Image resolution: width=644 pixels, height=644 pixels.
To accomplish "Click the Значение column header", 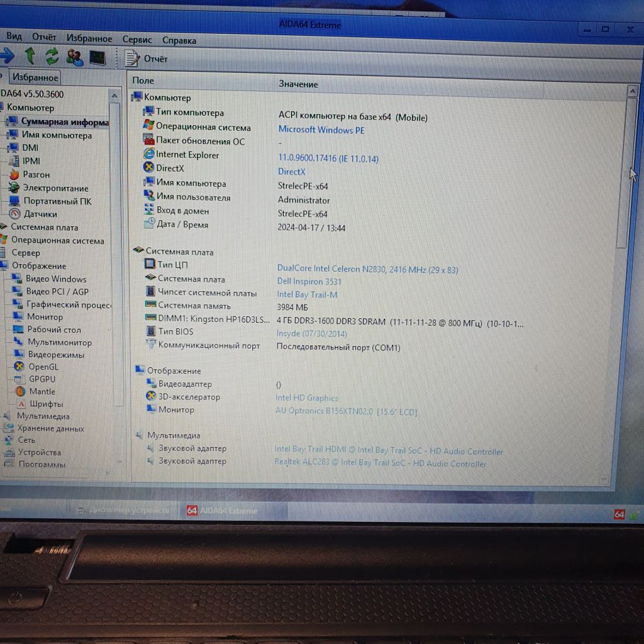I will (298, 84).
